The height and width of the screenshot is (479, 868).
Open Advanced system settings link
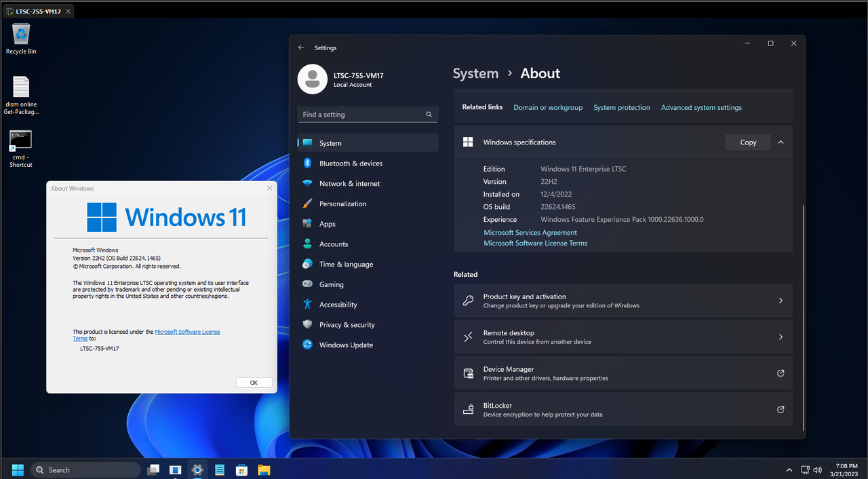point(701,108)
